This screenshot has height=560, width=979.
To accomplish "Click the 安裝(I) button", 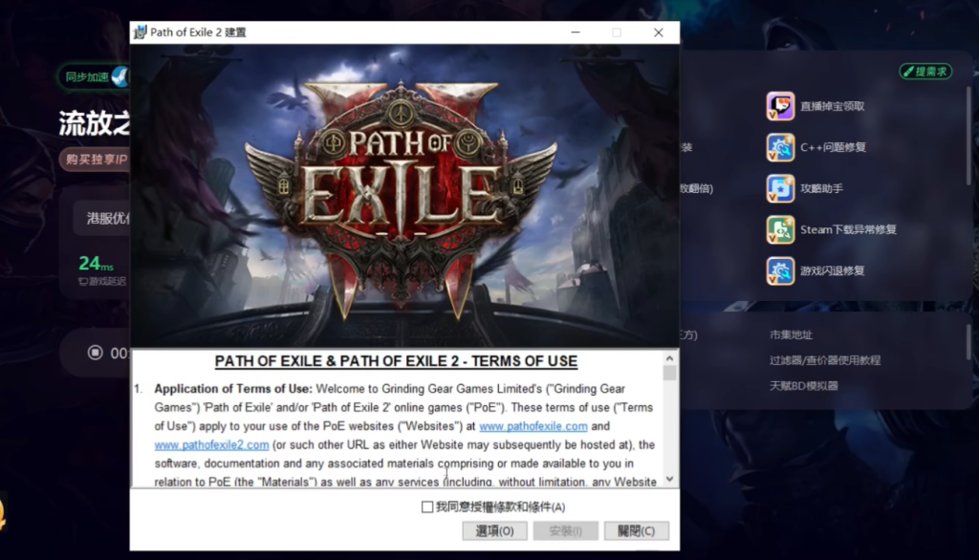I will 566,530.
